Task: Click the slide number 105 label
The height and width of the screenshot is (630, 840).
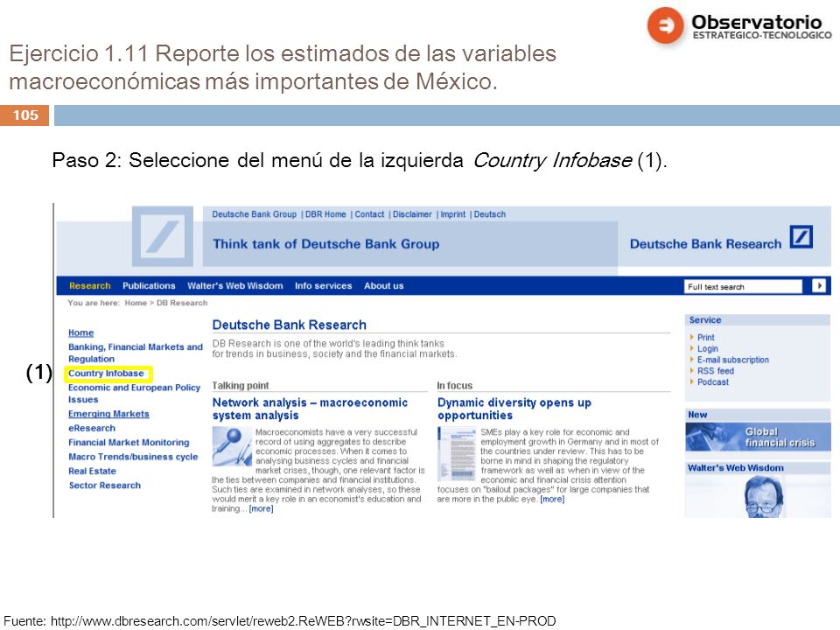Action: [x=25, y=115]
